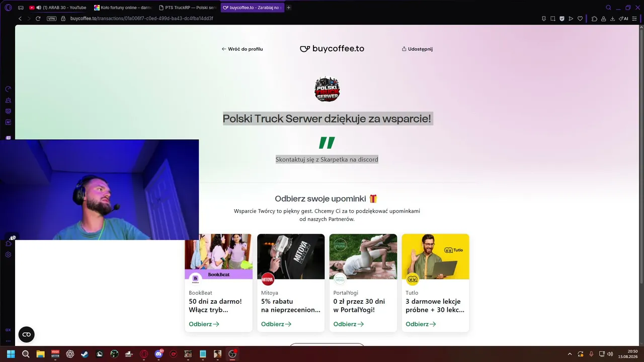Viewport: 644px width, 362px height.
Task: Mute the YouTube tab via speaker icon
Action: pos(39,8)
